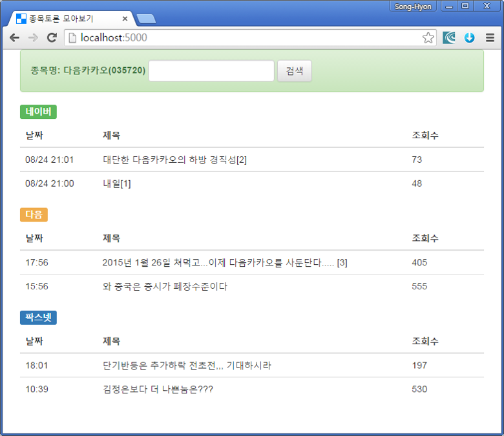This screenshot has width=504, height=436.
Task: Click the green 네이버 label
Action: coord(38,112)
